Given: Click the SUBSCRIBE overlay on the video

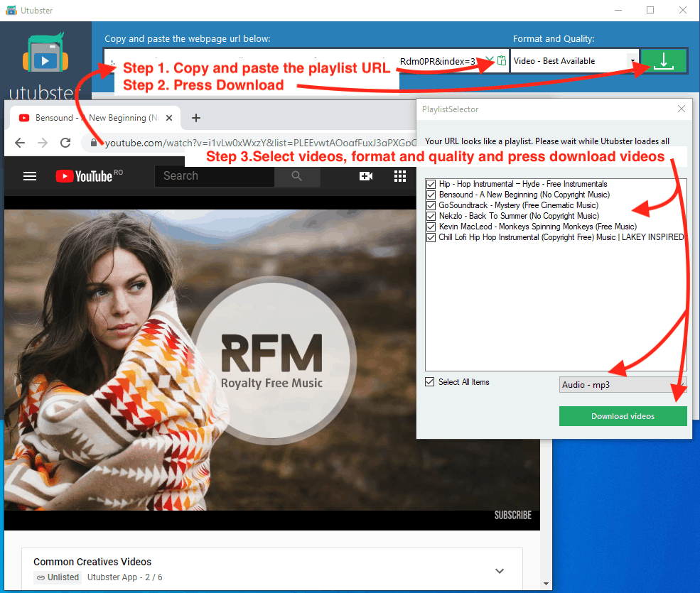Looking at the screenshot, I should (x=513, y=515).
